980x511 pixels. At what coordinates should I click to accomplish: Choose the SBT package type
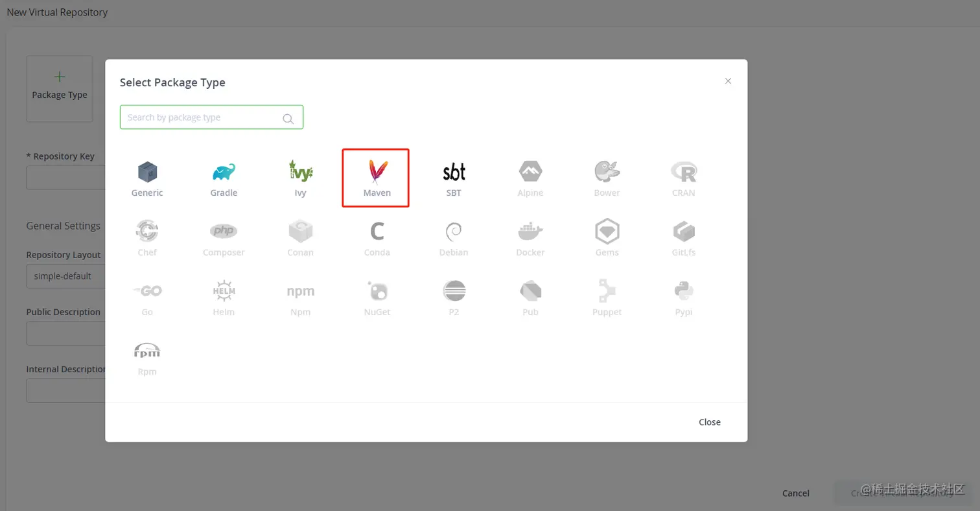point(454,178)
